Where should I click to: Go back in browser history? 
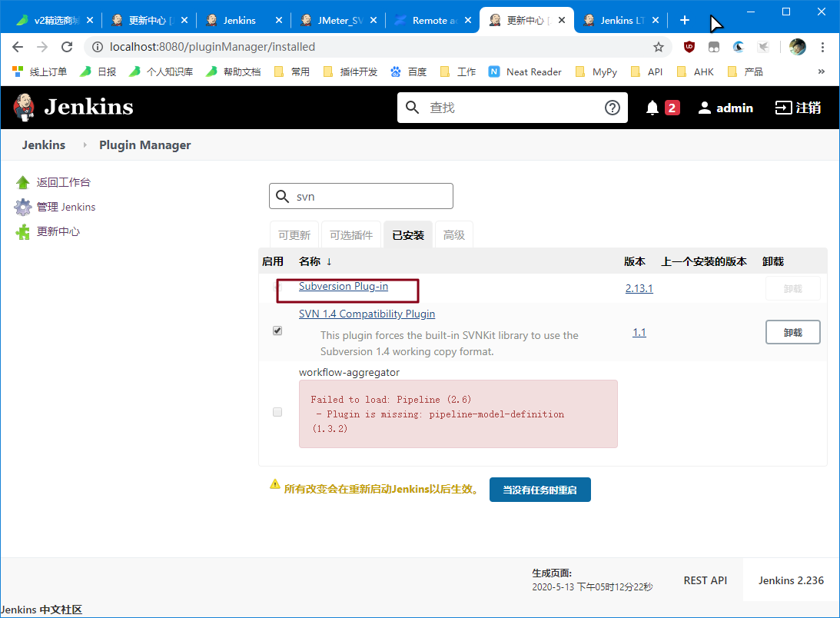tap(18, 47)
